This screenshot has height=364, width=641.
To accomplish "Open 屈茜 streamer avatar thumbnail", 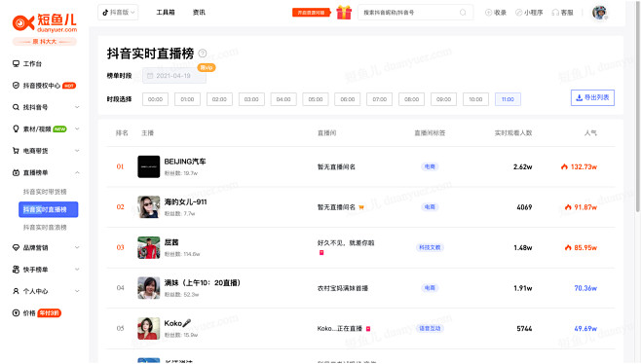I will [x=149, y=247].
